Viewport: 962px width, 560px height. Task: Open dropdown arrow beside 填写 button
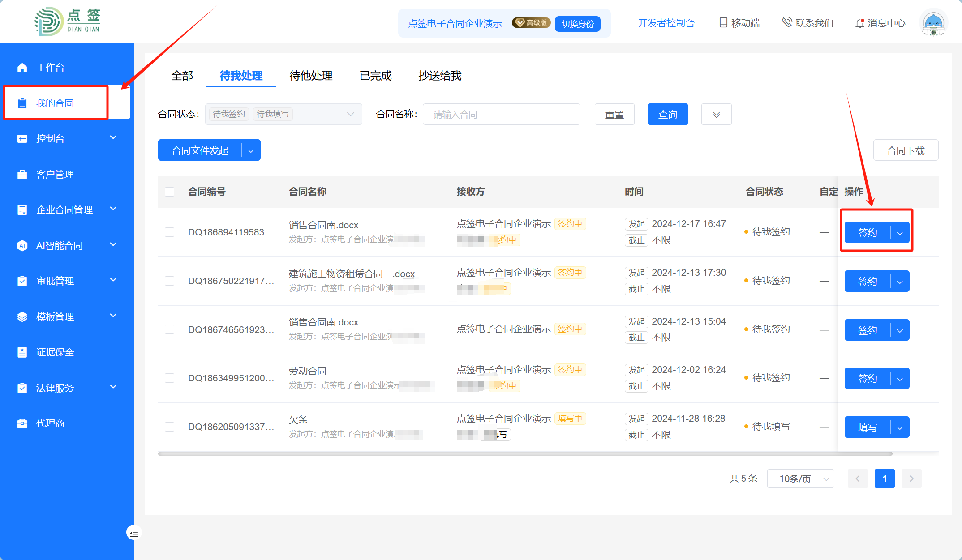pyautogui.click(x=900, y=427)
